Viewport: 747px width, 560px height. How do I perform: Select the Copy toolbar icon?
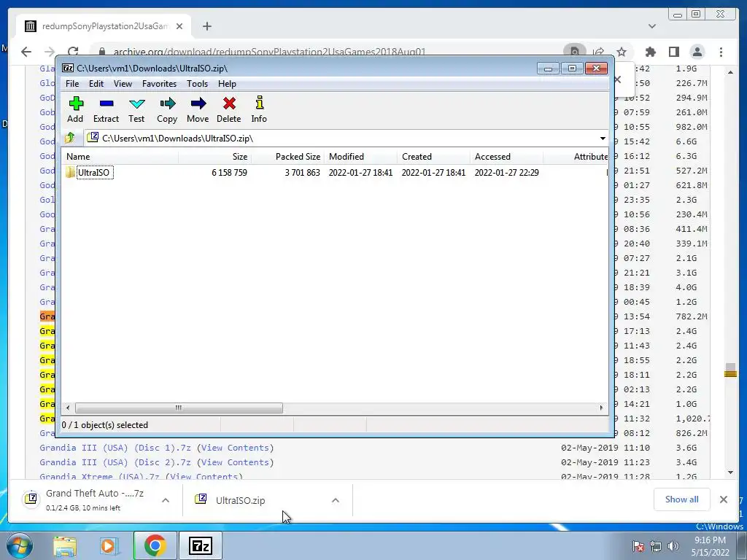coord(167,109)
